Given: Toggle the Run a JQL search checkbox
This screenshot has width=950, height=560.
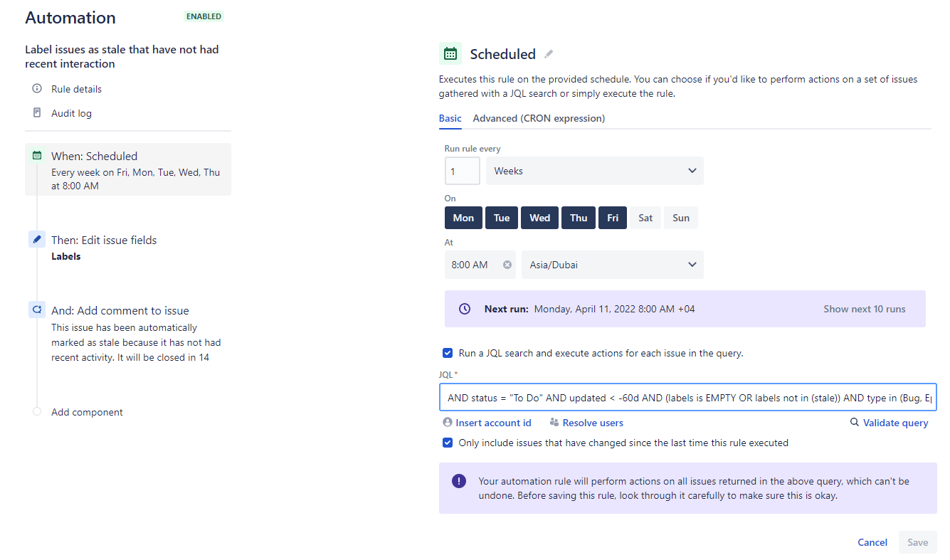Looking at the screenshot, I should tap(448, 353).
